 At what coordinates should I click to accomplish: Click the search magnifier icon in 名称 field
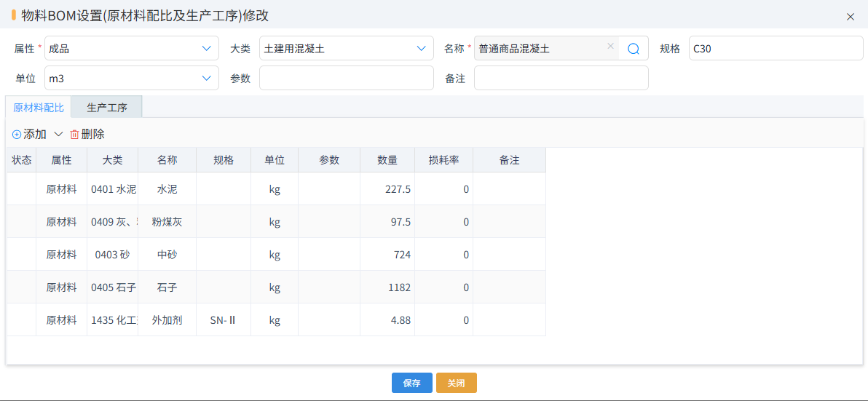tap(634, 49)
